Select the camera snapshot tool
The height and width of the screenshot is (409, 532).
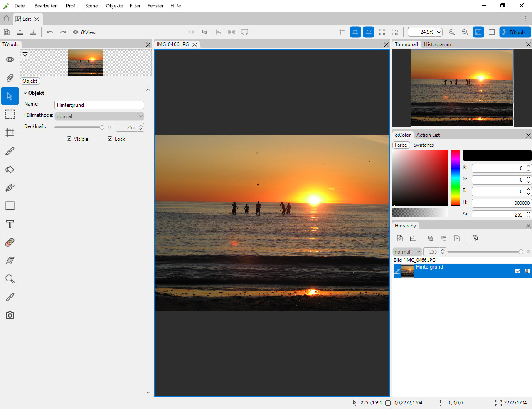(x=10, y=315)
